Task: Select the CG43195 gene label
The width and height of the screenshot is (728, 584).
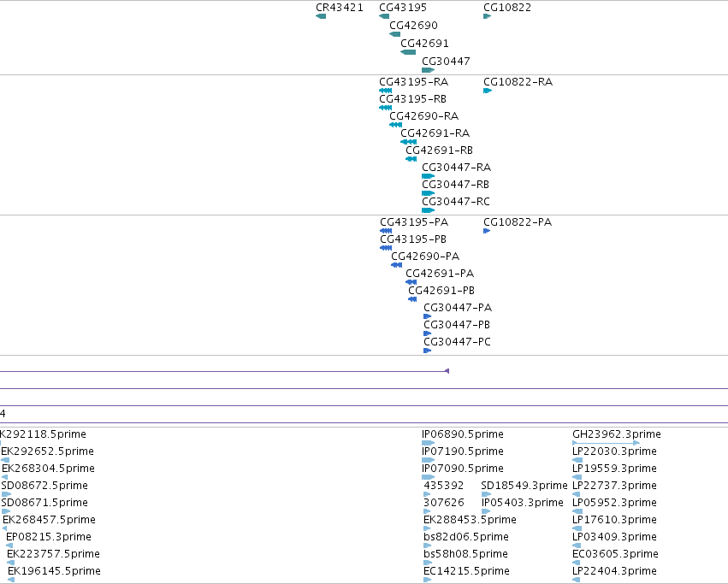Action: pos(403,8)
